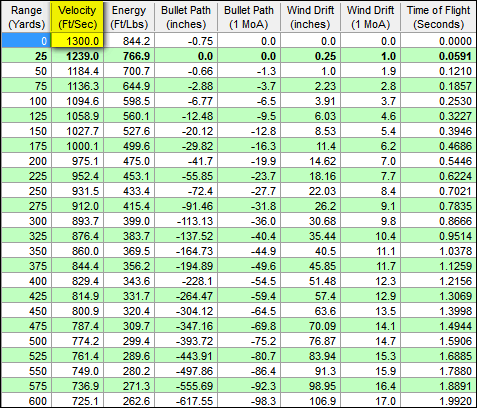Select the bold 25 yard range cell

click(26, 56)
